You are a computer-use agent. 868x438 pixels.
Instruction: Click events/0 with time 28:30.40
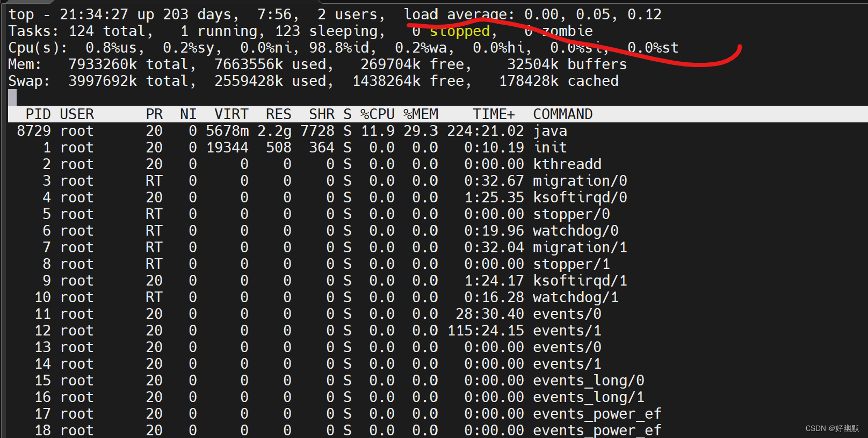pyautogui.click(x=567, y=314)
